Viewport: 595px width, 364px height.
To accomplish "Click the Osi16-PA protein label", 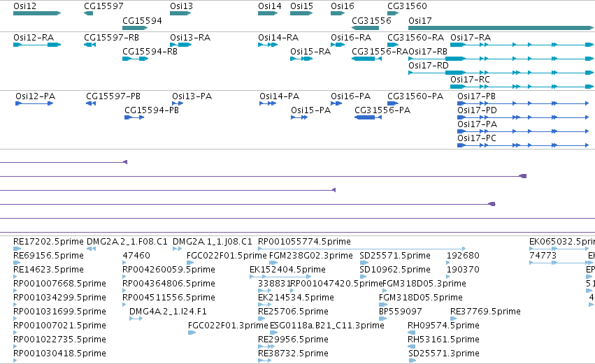I will pyautogui.click(x=350, y=96).
